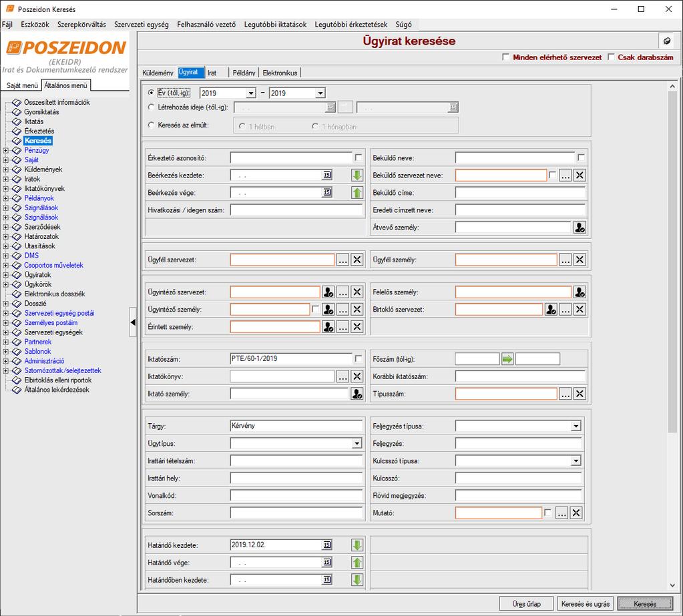Clear the Beküldő szervezet neve field with X
The height and width of the screenshot is (616, 683).
(x=580, y=176)
